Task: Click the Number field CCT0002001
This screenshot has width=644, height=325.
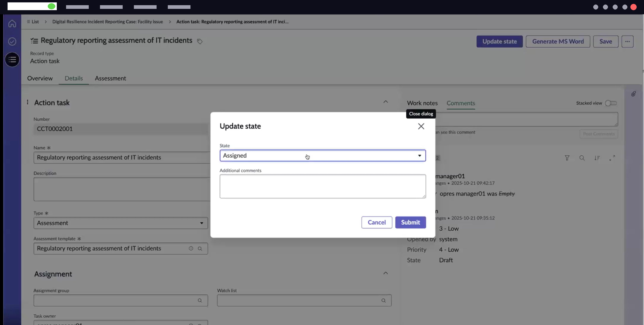Action: pos(121,129)
